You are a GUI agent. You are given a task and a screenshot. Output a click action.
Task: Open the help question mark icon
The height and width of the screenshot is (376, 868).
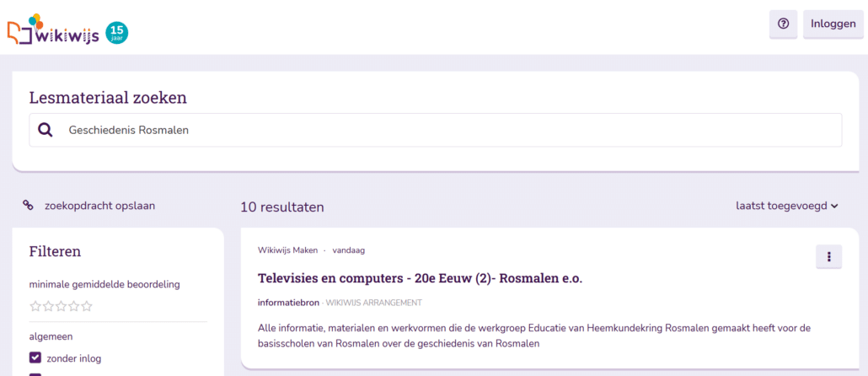point(783,24)
